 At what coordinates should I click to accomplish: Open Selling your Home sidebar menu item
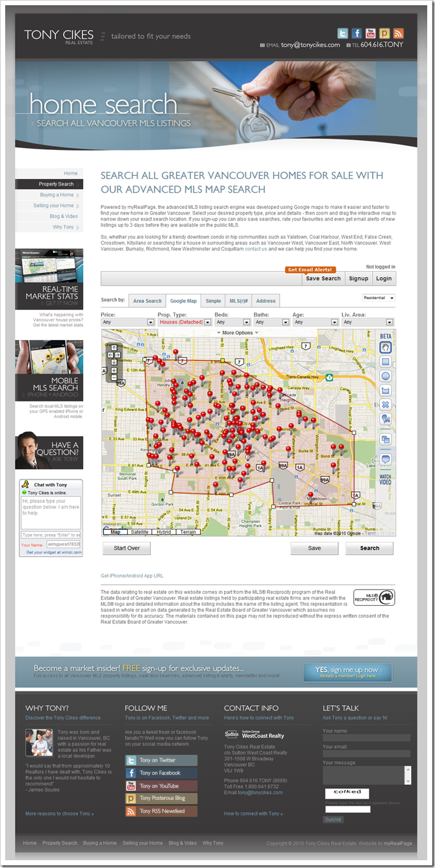click(x=49, y=206)
